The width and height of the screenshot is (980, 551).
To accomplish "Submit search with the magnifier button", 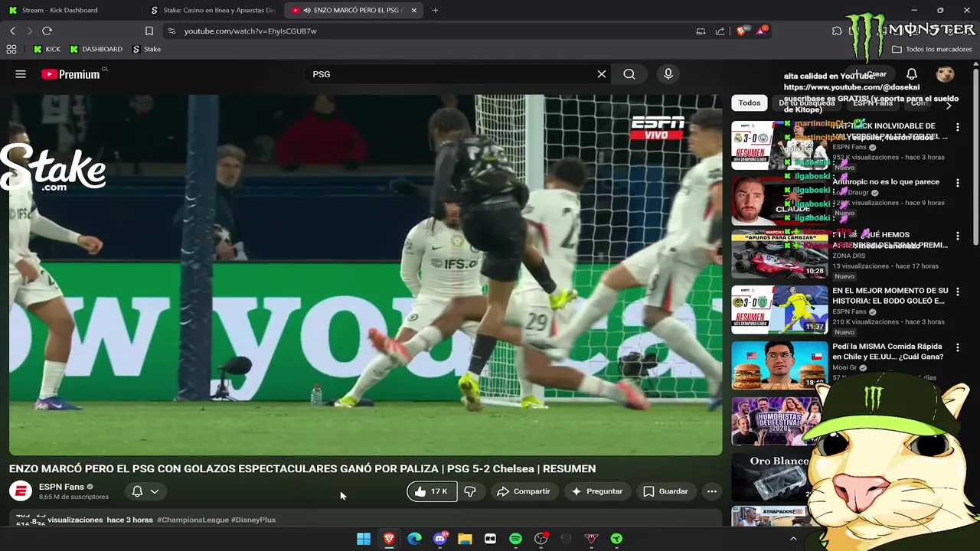I will (629, 74).
